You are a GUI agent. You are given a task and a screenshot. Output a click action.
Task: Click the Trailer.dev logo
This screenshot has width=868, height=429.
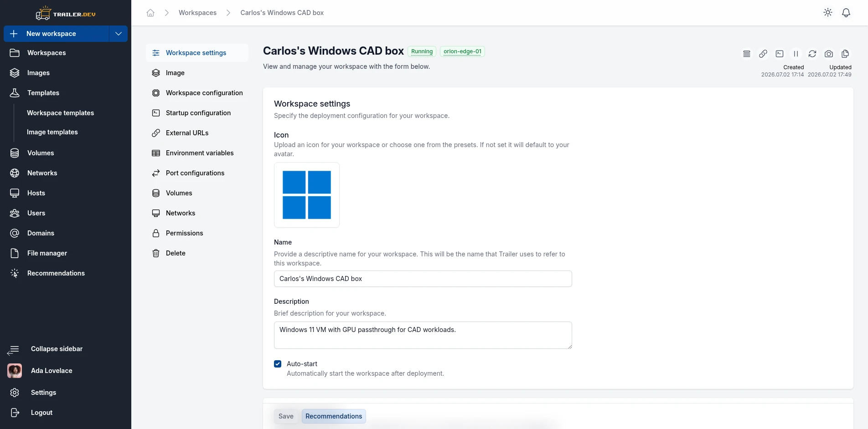coord(66,14)
